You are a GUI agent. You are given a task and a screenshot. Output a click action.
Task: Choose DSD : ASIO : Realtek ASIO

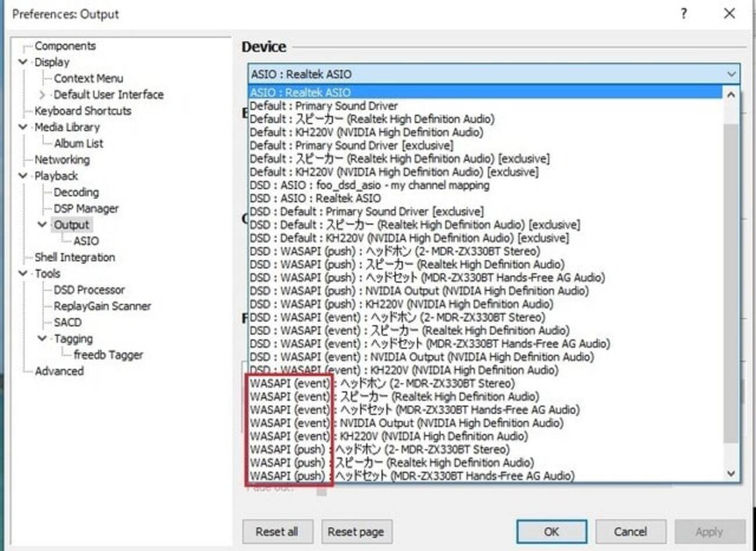tap(486, 198)
